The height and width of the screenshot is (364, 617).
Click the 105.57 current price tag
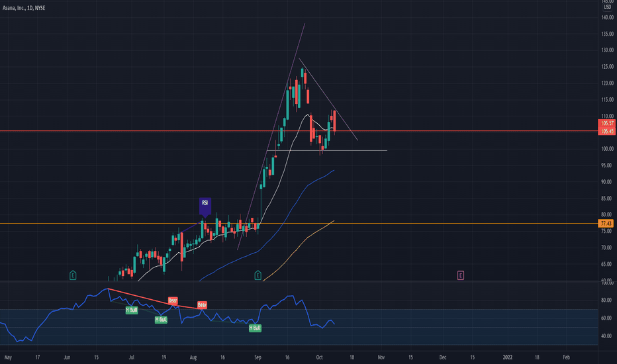pyautogui.click(x=607, y=123)
